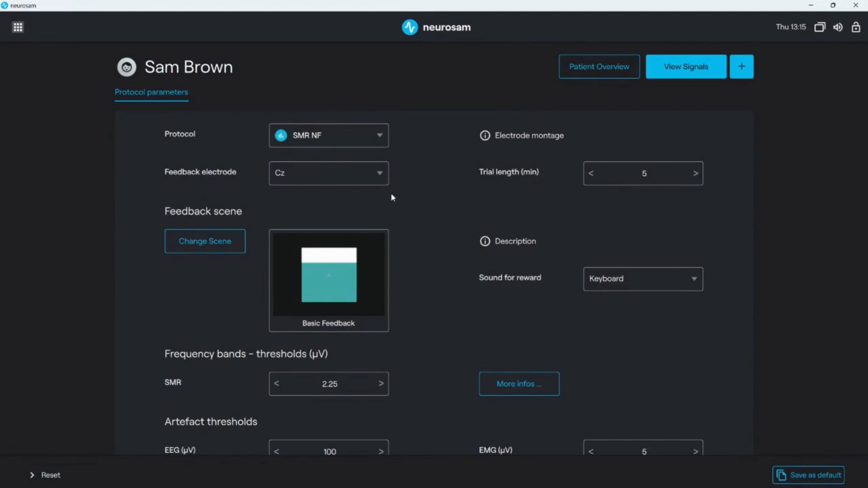Viewport: 868px width, 488px height.
Task: Open the Feedback electrode dropdown showing Cz
Action: tap(329, 173)
